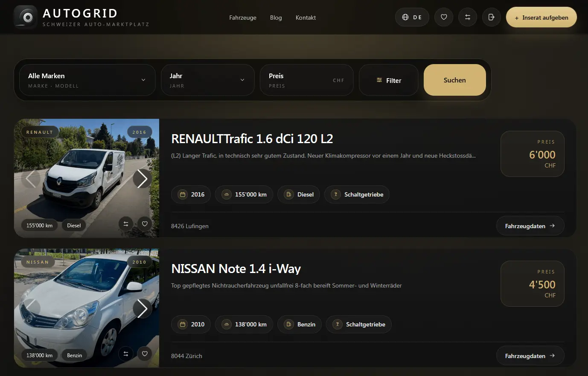Open the compare arrows icon in header

[x=468, y=17]
